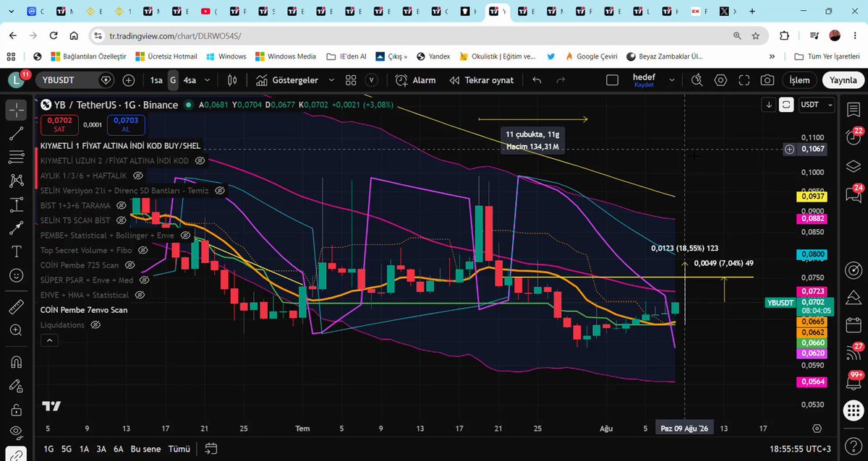Enter fullscreen chart mode
The image size is (868, 461).
[743, 80]
